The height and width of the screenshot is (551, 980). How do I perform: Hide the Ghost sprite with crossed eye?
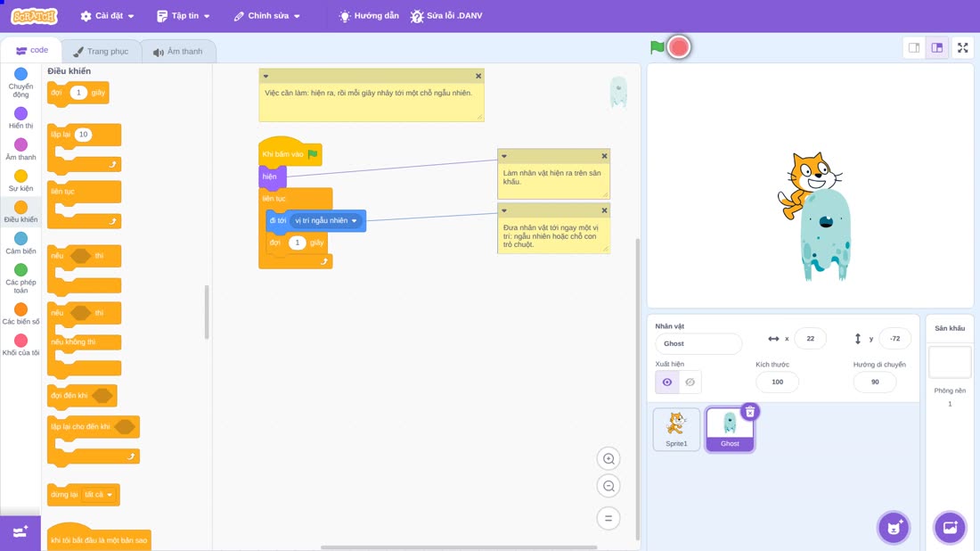tap(690, 382)
